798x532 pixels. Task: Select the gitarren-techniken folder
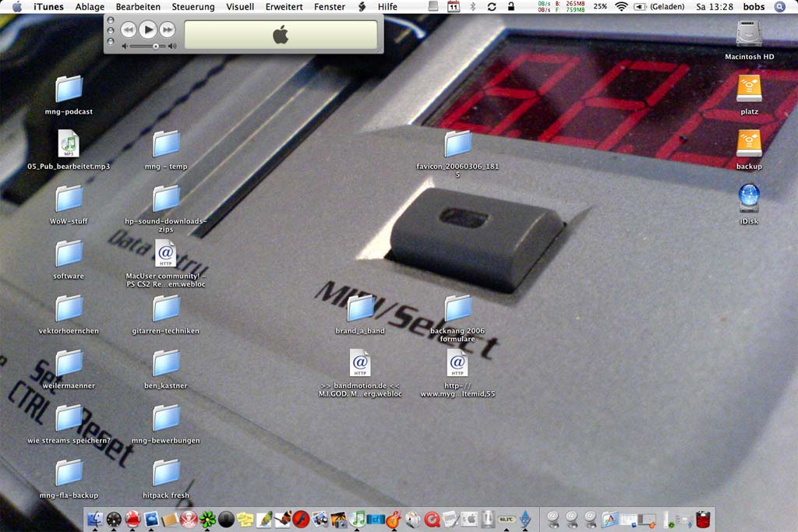166,308
